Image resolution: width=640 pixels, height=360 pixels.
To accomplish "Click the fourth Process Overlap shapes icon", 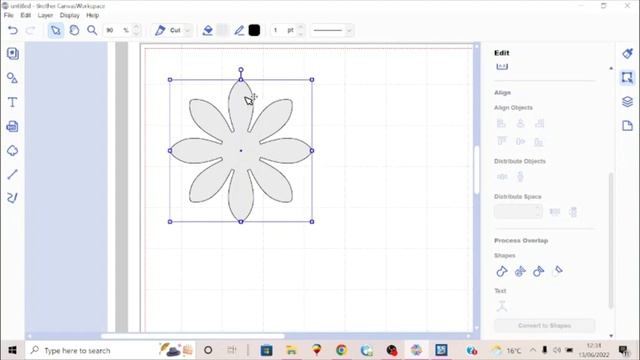I will (x=558, y=271).
